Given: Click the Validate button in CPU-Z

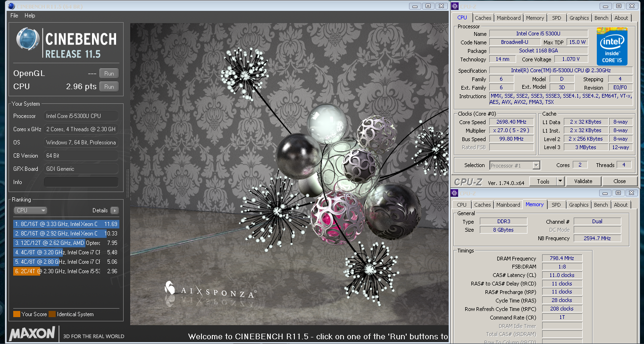Looking at the screenshot, I should (583, 181).
